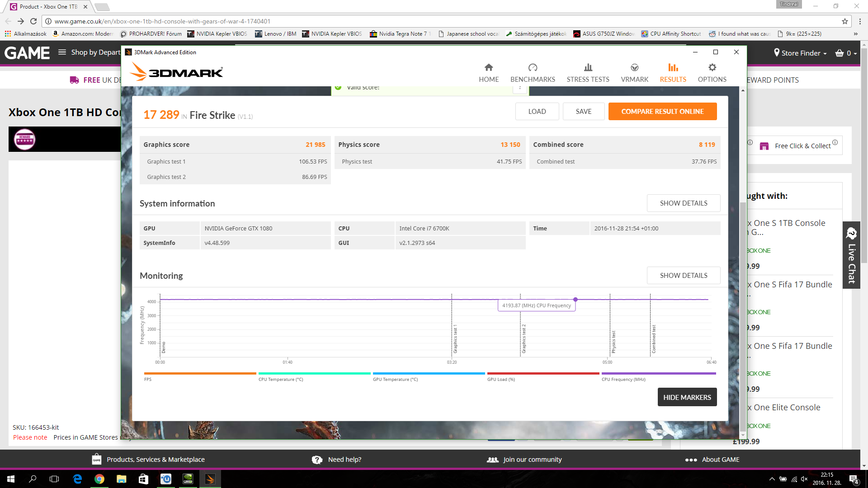Open Microsoft Edge from taskbar

point(77,479)
